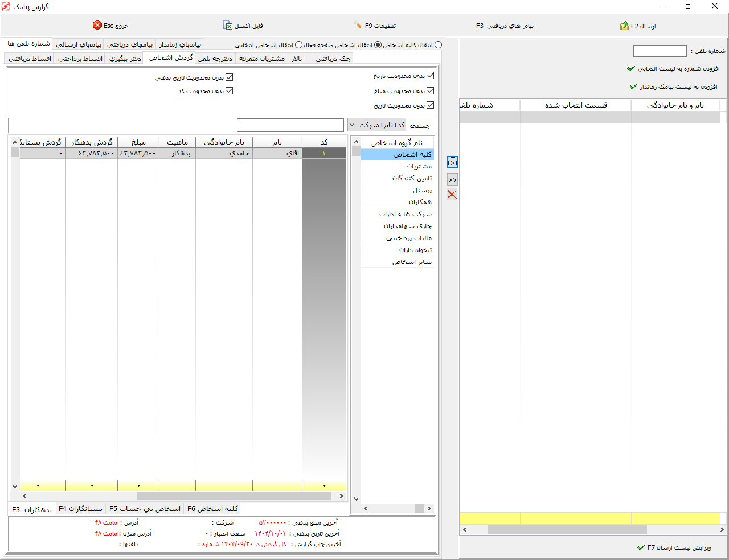This screenshot has width=729, height=560.
Task: Click down arrow of group list vertical scrollbar
Action: [356, 499]
